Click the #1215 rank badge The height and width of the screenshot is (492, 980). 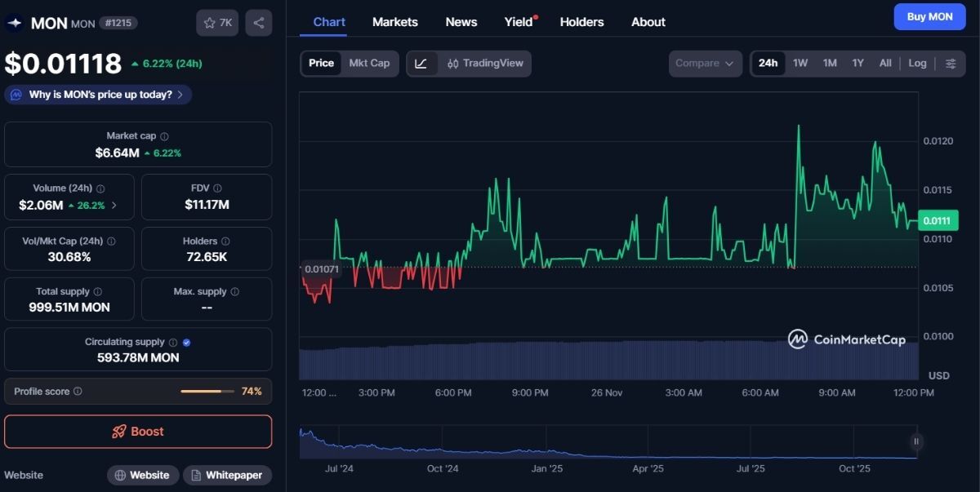[118, 23]
